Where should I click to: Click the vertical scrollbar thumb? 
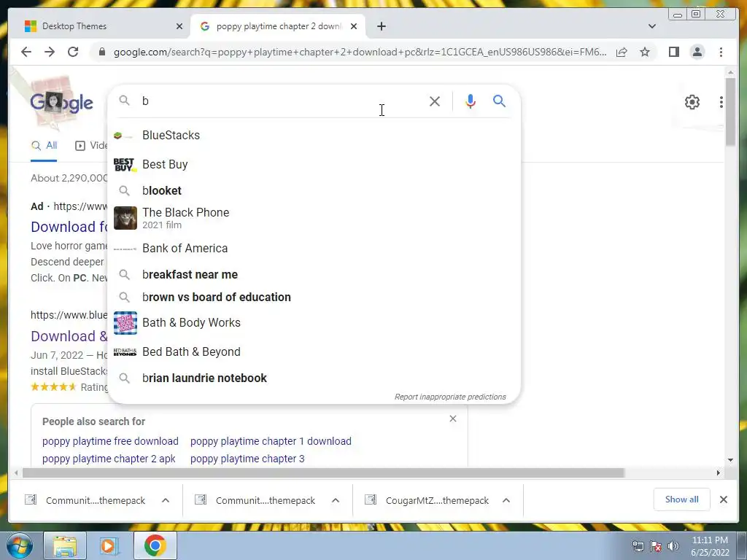[730, 112]
